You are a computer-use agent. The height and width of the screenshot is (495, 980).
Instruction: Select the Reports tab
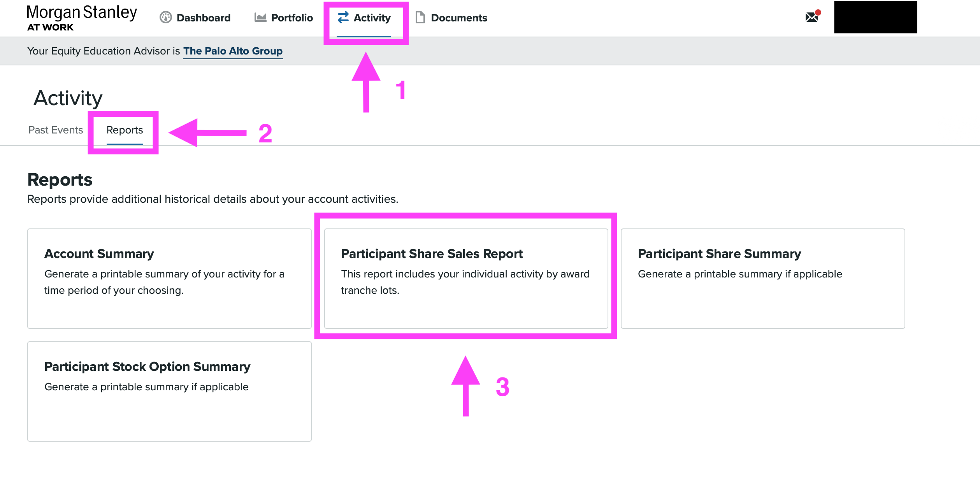(x=125, y=130)
